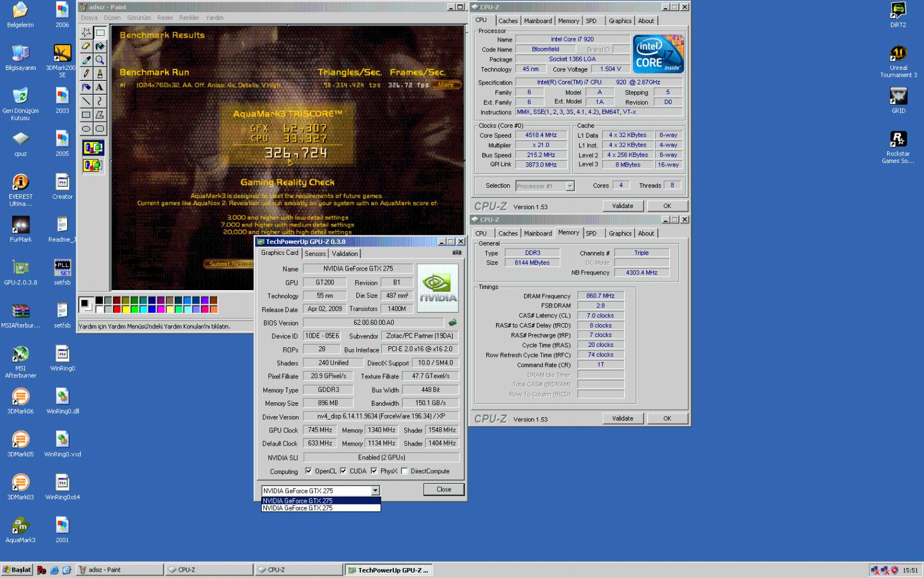
Task: Toggle the OpenCL checkbox in GPU-Z
Action: (x=308, y=471)
